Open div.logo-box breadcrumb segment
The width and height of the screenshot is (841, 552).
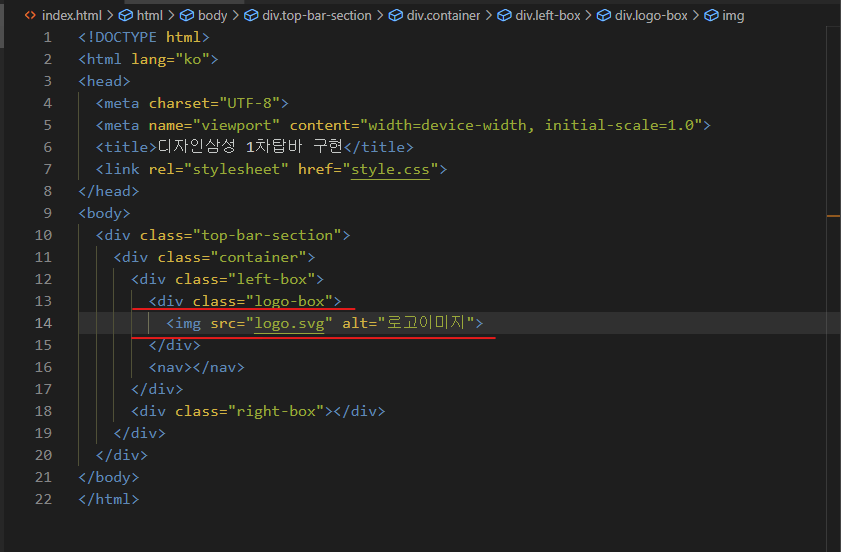[651, 16]
